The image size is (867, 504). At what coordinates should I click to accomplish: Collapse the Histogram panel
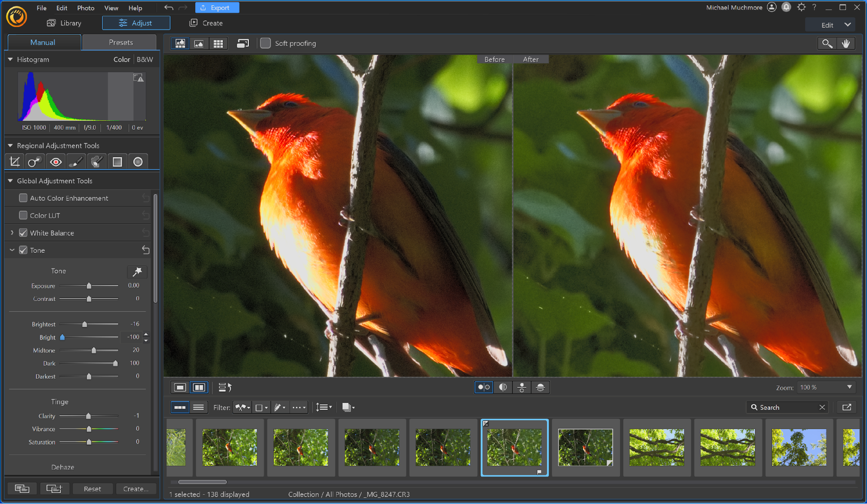click(x=10, y=59)
